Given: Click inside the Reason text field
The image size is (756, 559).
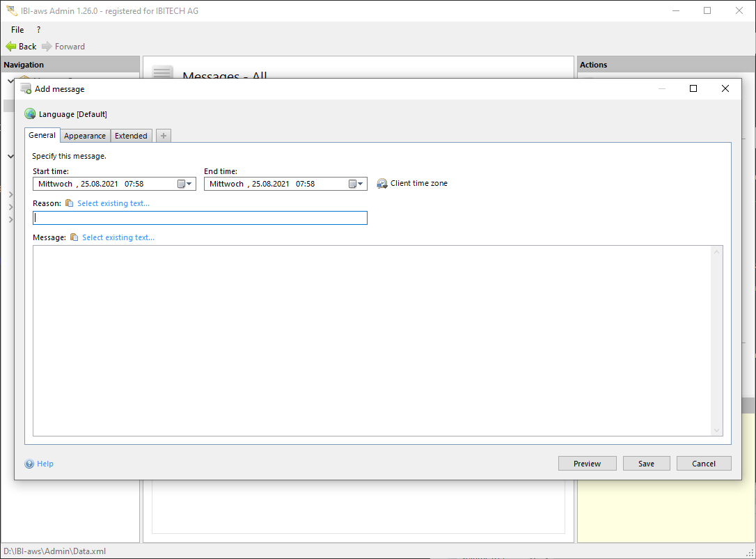Looking at the screenshot, I should point(200,218).
